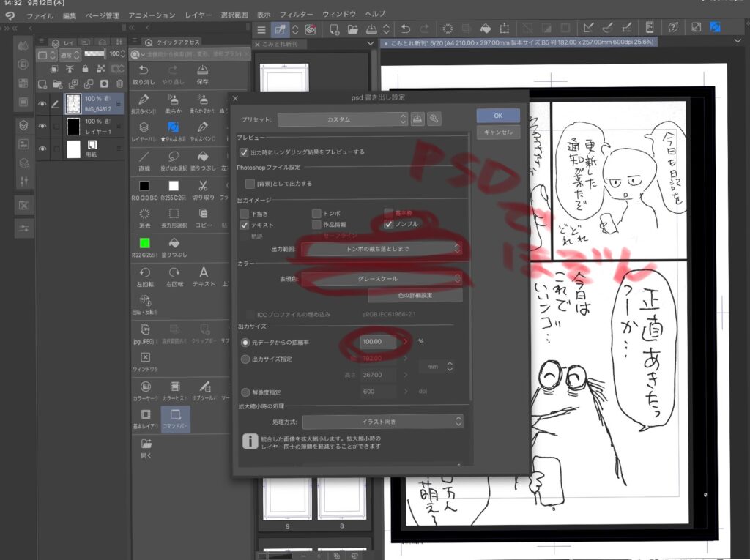Click the キャンセル button
Screen dimensions: 750x560
[498, 132]
